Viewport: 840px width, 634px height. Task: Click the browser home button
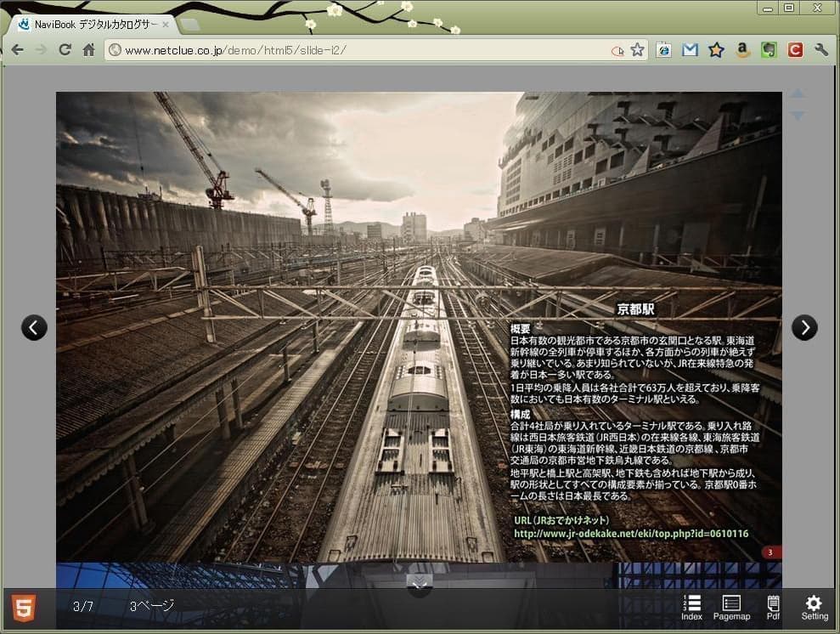88,50
